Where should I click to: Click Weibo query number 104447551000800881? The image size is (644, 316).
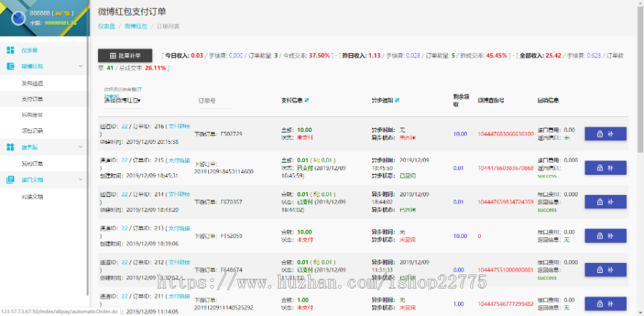point(506,270)
